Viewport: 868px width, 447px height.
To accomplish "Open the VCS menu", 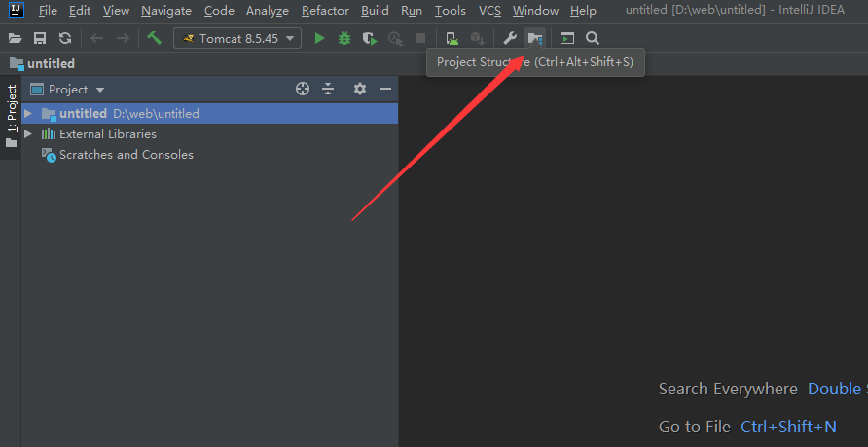I will click(x=489, y=11).
